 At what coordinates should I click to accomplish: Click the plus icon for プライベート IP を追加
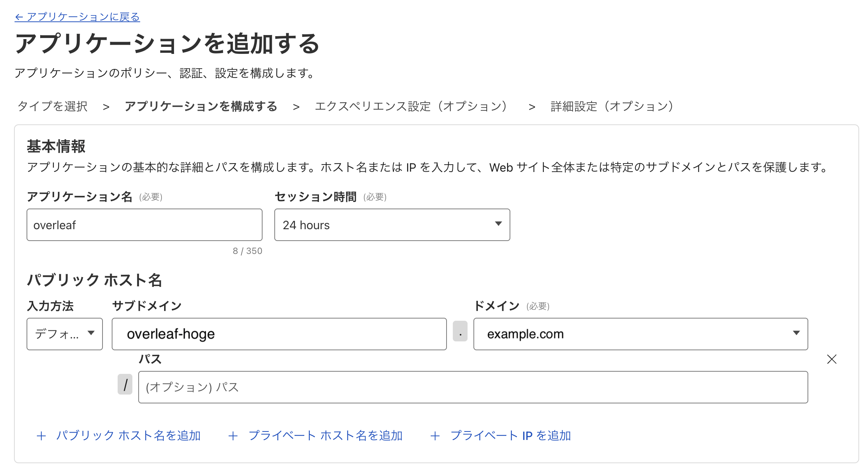(435, 436)
